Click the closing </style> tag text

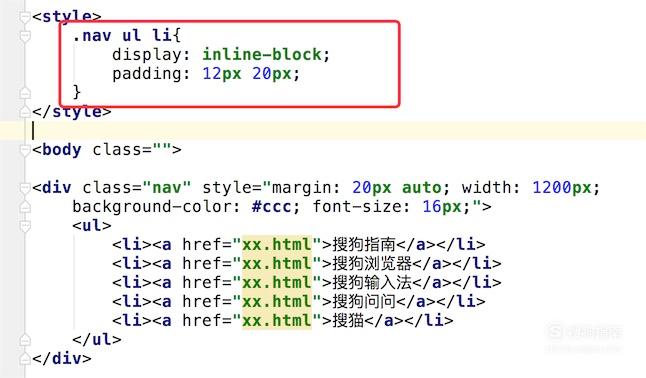click(72, 111)
